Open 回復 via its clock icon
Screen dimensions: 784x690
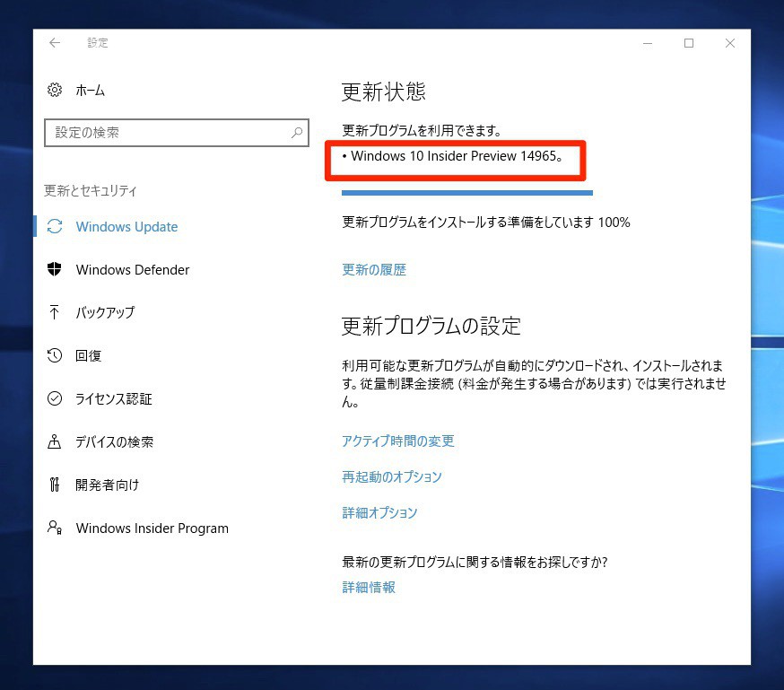click(x=55, y=355)
